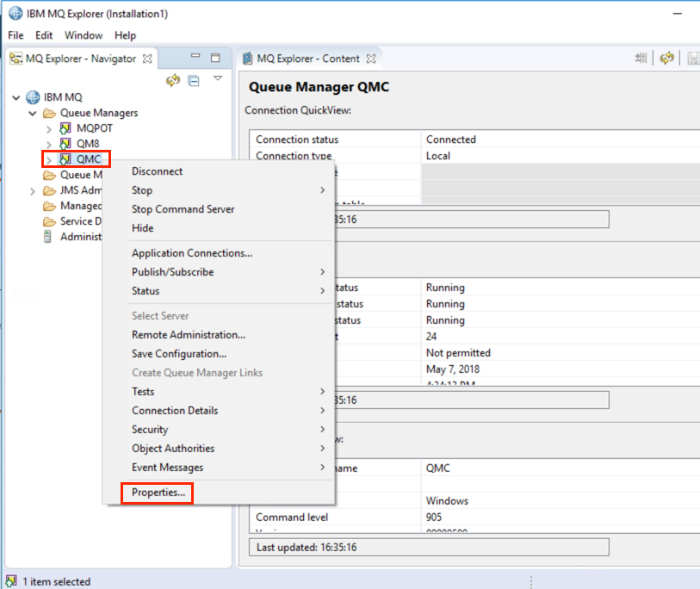Choose Save Configuration...
700x589 pixels.
(219, 354)
